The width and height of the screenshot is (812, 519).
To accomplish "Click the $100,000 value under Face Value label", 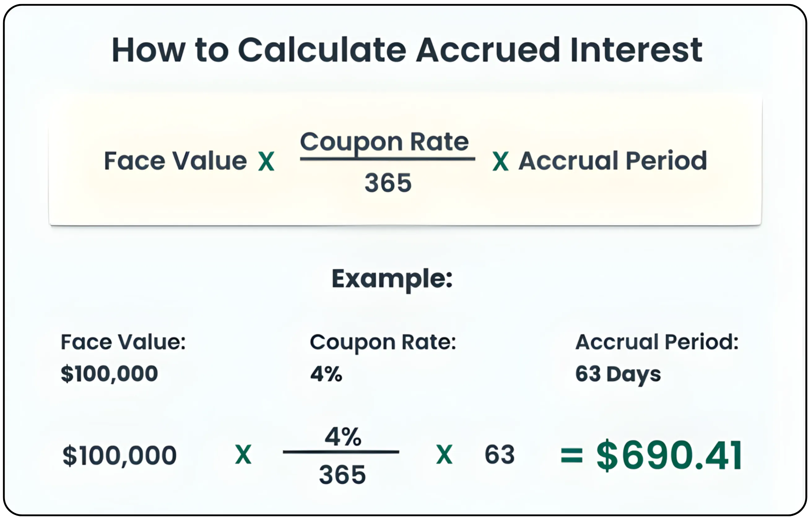I will [x=109, y=374].
